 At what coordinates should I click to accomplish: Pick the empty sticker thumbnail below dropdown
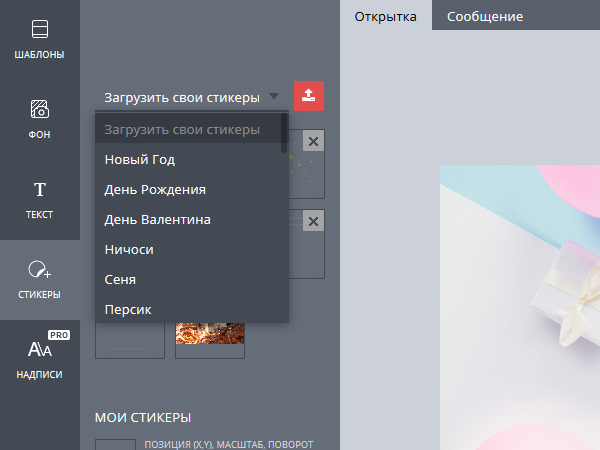click(130, 340)
